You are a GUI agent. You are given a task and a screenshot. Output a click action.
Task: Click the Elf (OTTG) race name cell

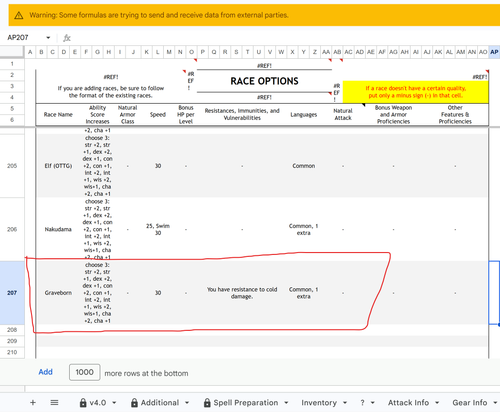click(x=58, y=166)
